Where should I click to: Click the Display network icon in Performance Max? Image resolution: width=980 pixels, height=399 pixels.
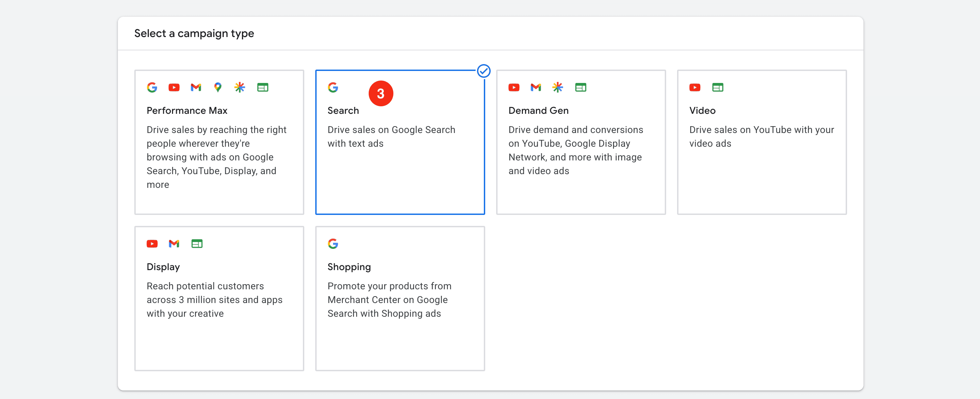(x=262, y=87)
